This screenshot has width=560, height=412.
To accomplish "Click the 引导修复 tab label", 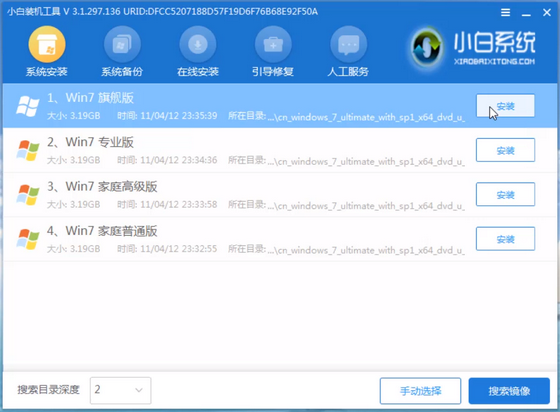I will (273, 72).
